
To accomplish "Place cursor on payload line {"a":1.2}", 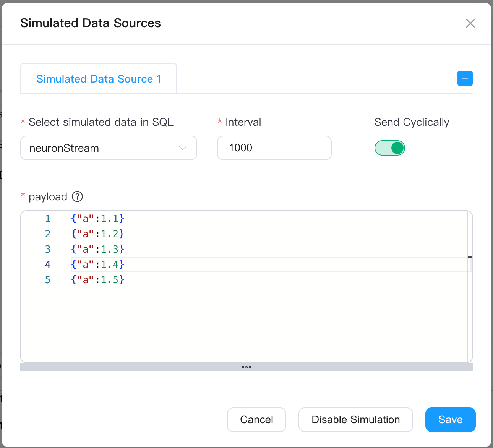I will click(x=98, y=234).
